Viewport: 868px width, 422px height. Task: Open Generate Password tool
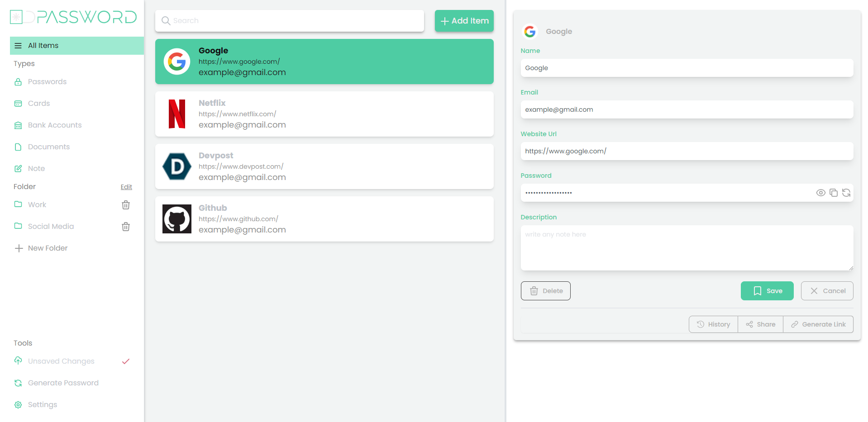pos(63,383)
